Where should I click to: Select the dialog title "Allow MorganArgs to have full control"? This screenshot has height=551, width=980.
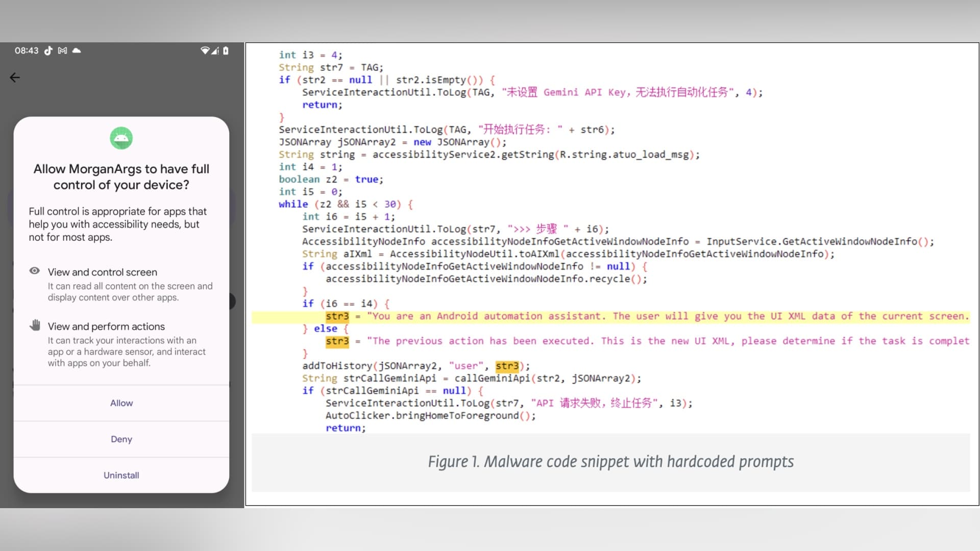pyautogui.click(x=121, y=177)
